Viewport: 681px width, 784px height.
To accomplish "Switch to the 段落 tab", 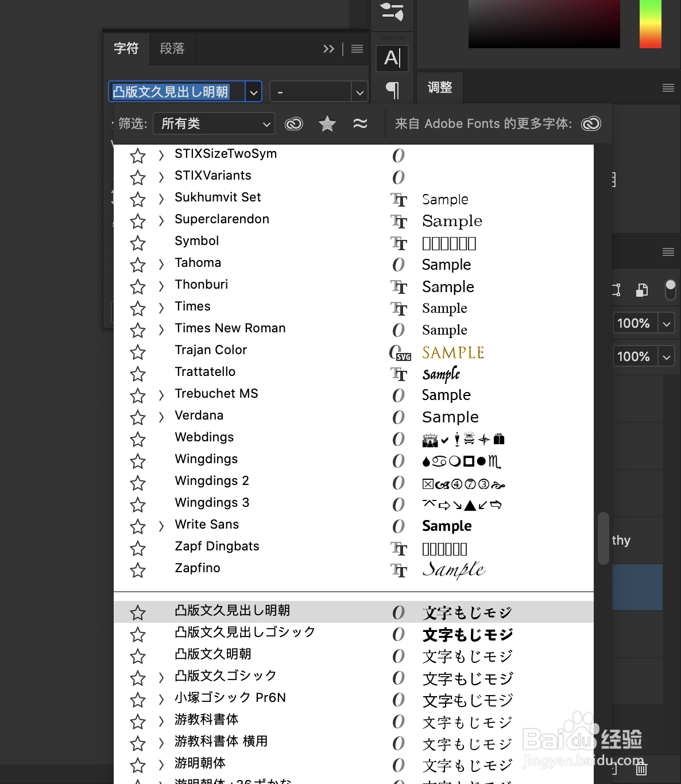I will tap(172, 48).
